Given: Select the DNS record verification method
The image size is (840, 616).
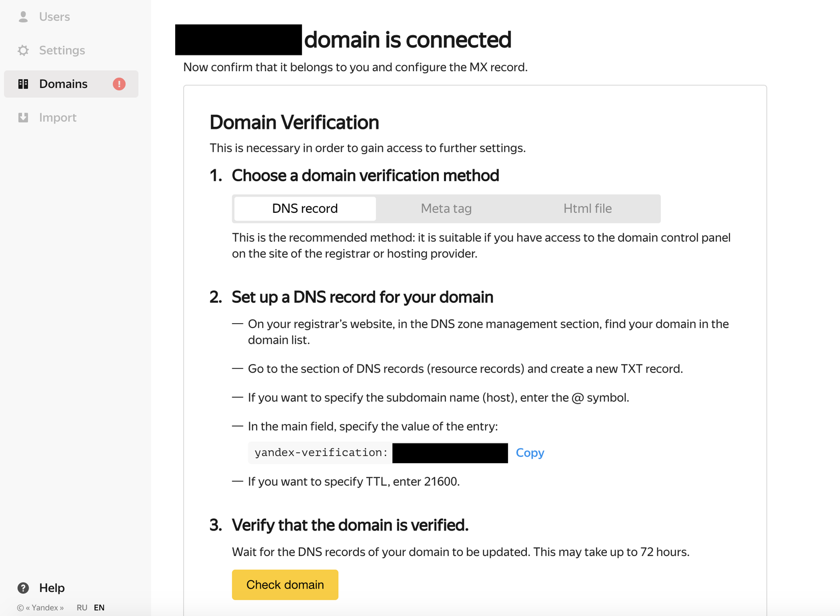Looking at the screenshot, I should [305, 209].
